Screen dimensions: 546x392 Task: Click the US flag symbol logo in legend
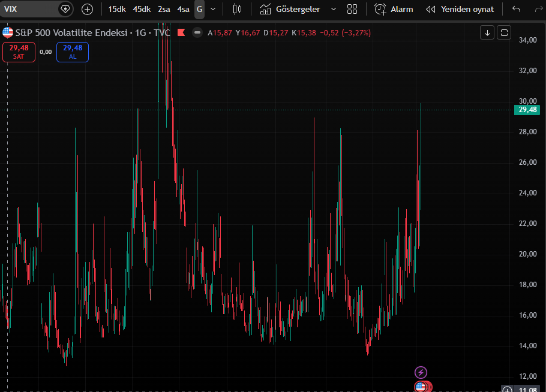[x=8, y=33]
